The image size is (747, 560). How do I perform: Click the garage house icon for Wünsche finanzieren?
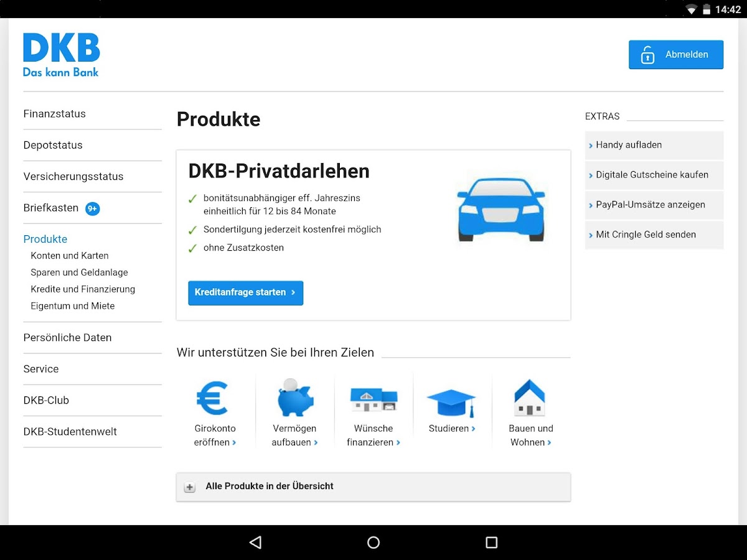374,399
